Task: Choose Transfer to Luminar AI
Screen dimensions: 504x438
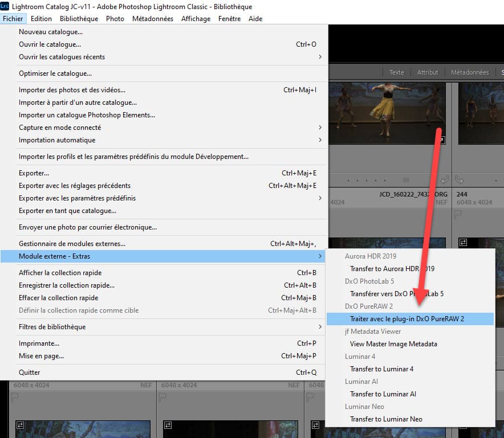Action: pos(410,394)
